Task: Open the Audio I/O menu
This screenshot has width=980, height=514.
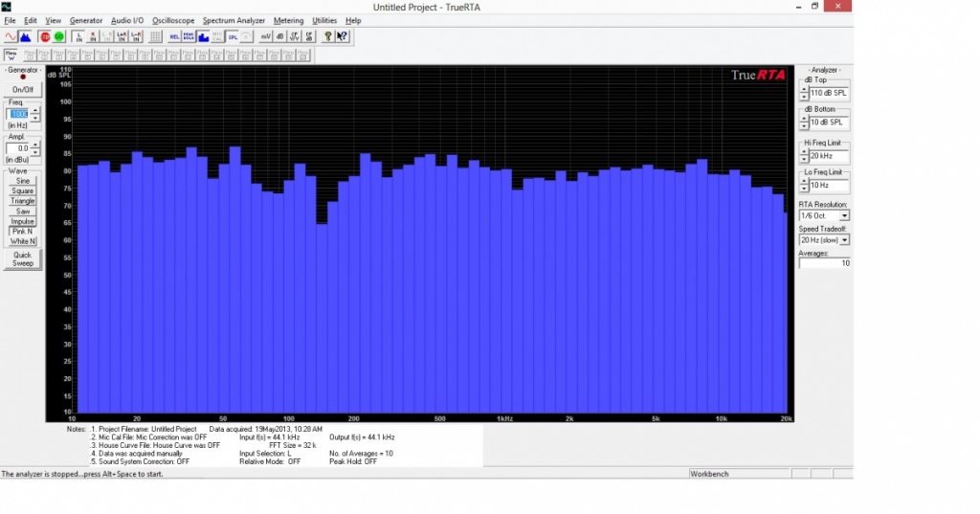Action: tap(127, 21)
